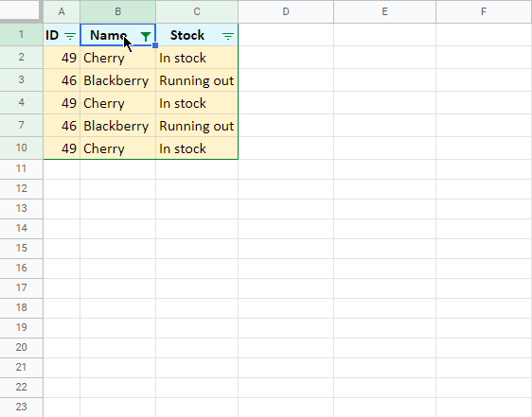
Task: Open the ID column filter icon
Action: point(70,36)
